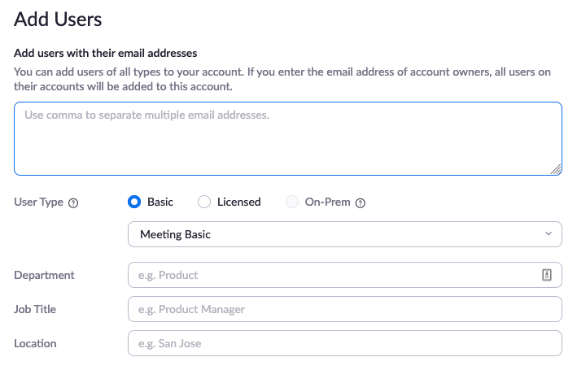The height and width of the screenshot is (392, 577).
Task: Click the chevron arrow on Meeting Basic box
Action: click(548, 234)
